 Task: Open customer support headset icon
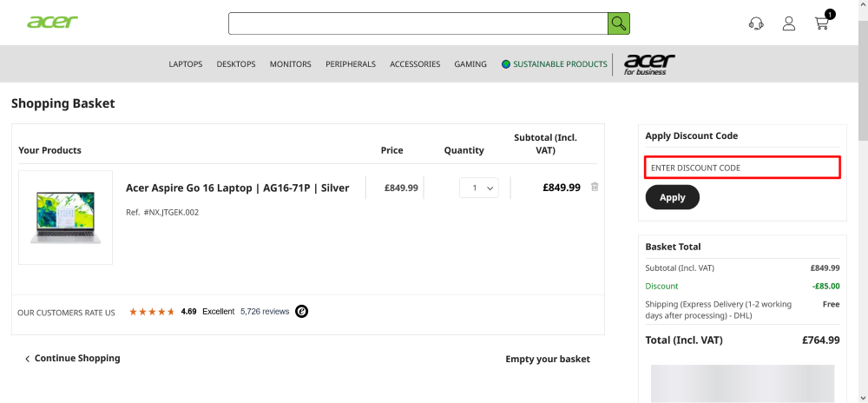[x=756, y=23]
